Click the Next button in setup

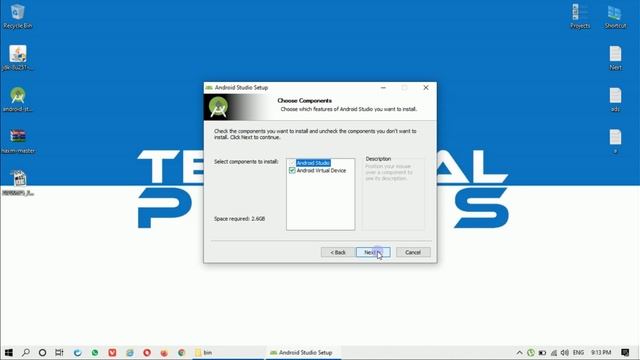tap(373, 252)
